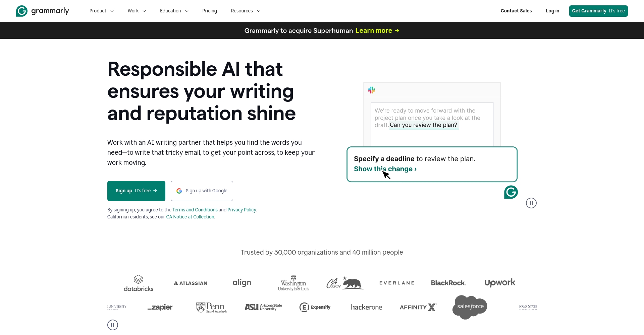This screenshot has width=644, height=335.
Task: Click the BlackRock logo
Action: coord(448,283)
